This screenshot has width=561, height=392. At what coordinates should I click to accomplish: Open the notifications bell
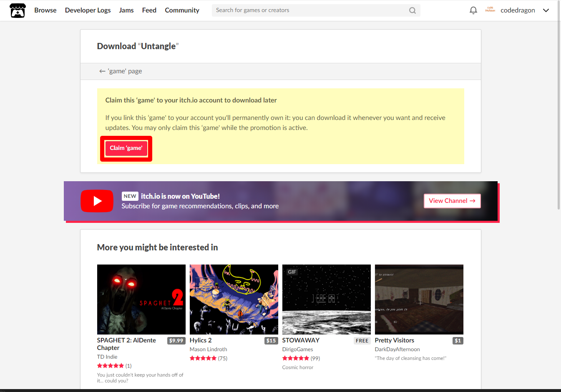473,10
